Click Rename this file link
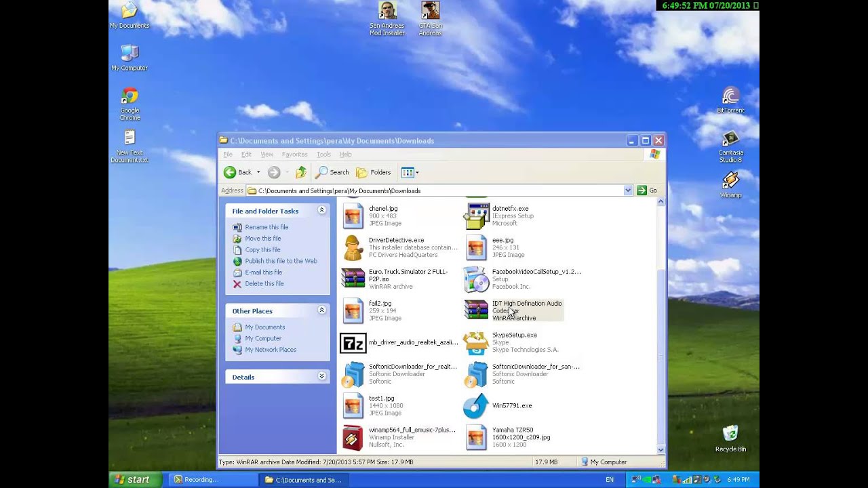The height and width of the screenshot is (488, 868). [267, 227]
